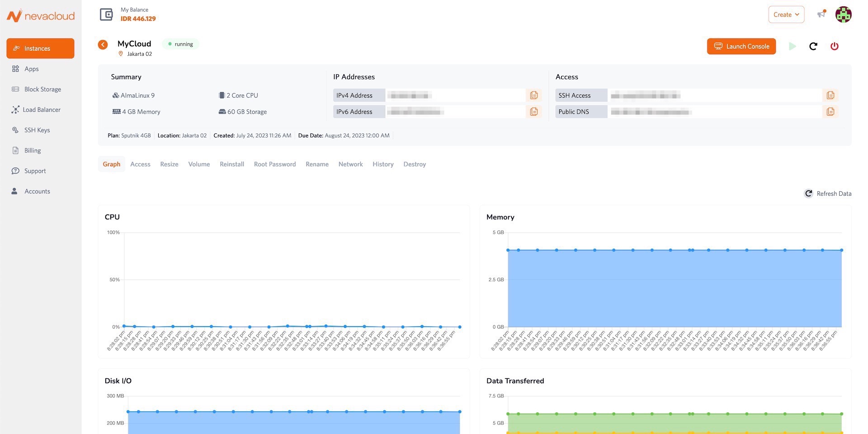Click the back arrow beside MyCloud
868x434 pixels.
(103, 44)
